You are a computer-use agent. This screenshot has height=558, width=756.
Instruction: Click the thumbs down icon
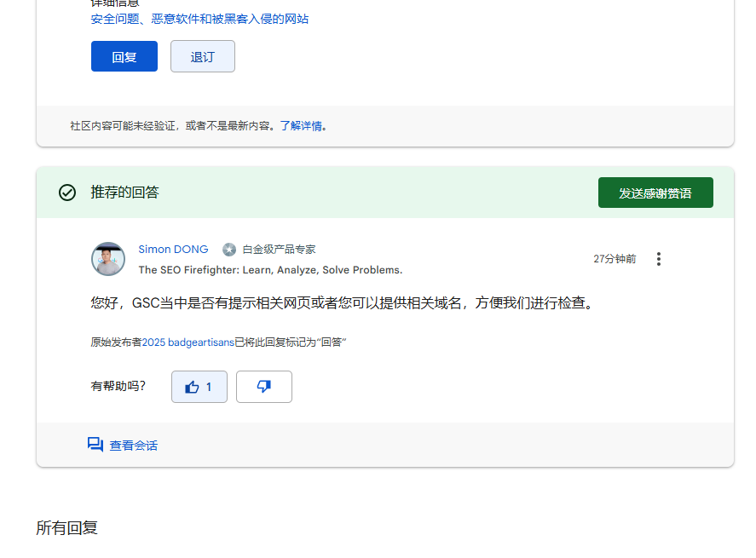[263, 387]
